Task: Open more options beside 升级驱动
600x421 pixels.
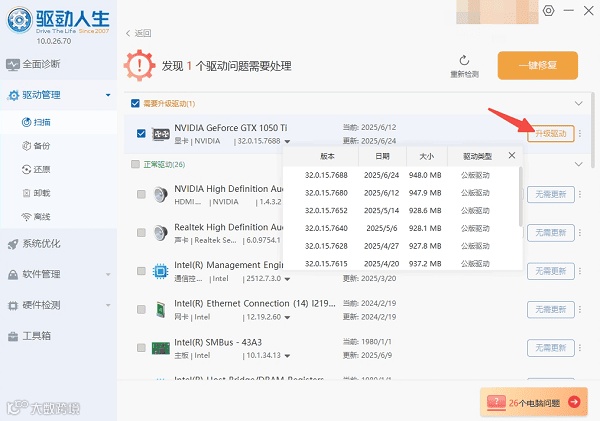Action: coord(580,134)
